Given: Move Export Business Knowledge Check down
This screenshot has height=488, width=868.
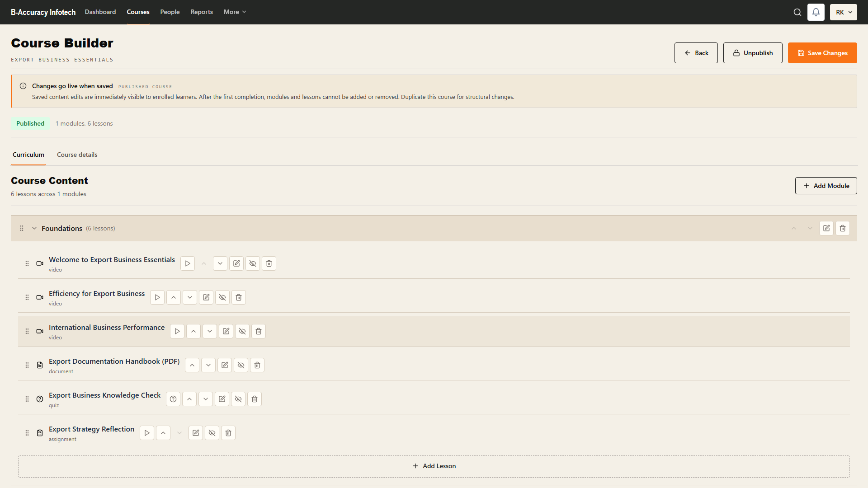Looking at the screenshot, I should pos(206,399).
